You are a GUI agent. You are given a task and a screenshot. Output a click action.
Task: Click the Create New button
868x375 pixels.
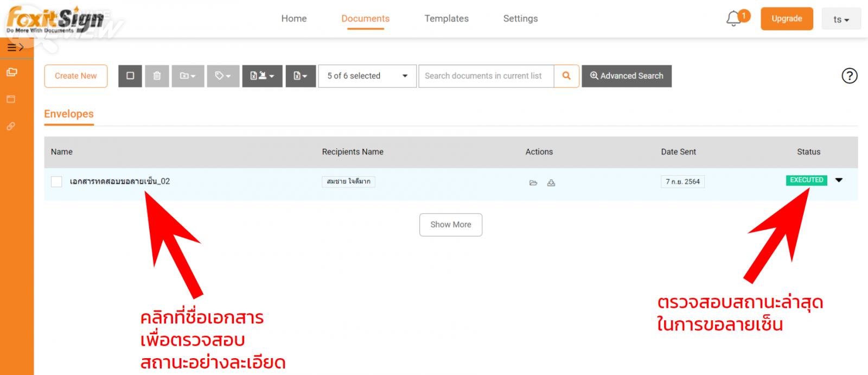click(x=76, y=76)
